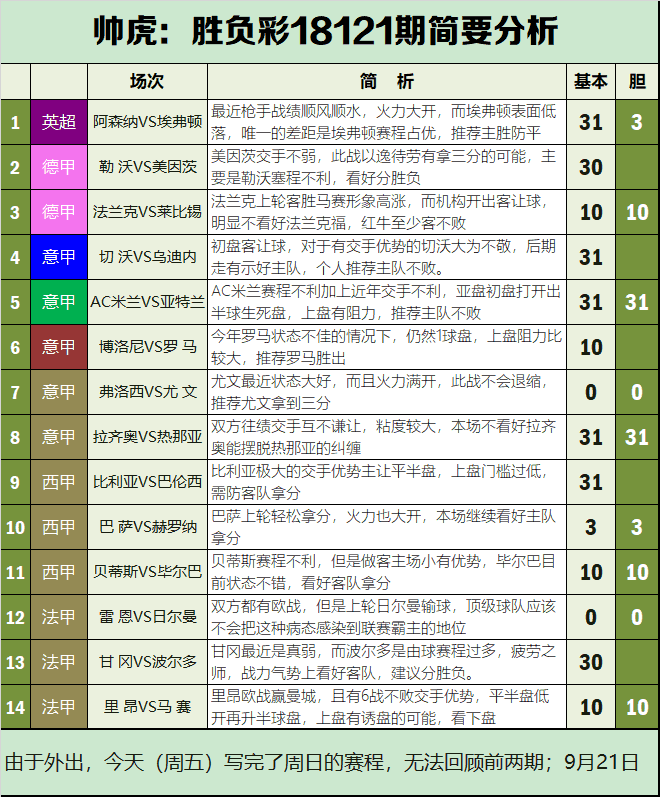Click match cell 贝蒂斯VS毕尔巴
660x797 pixels.
(147, 572)
